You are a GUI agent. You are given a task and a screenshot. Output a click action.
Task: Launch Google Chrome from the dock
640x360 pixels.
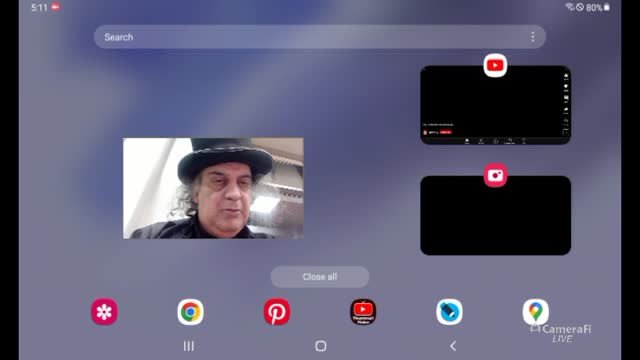coord(191,312)
